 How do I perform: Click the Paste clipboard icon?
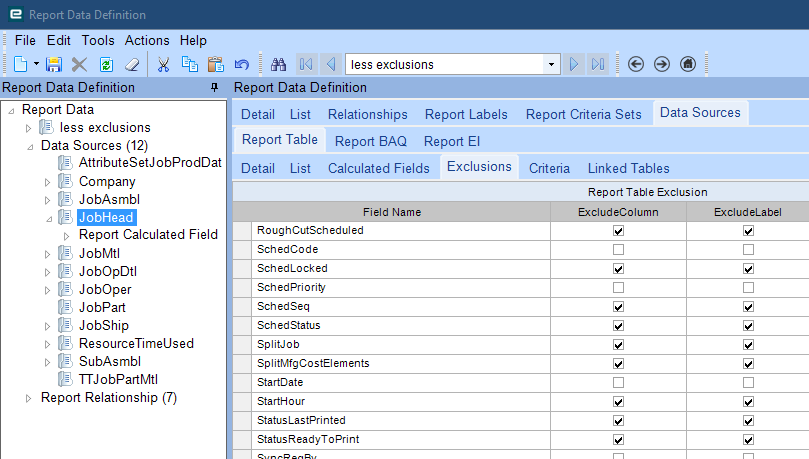pos(216,64)
